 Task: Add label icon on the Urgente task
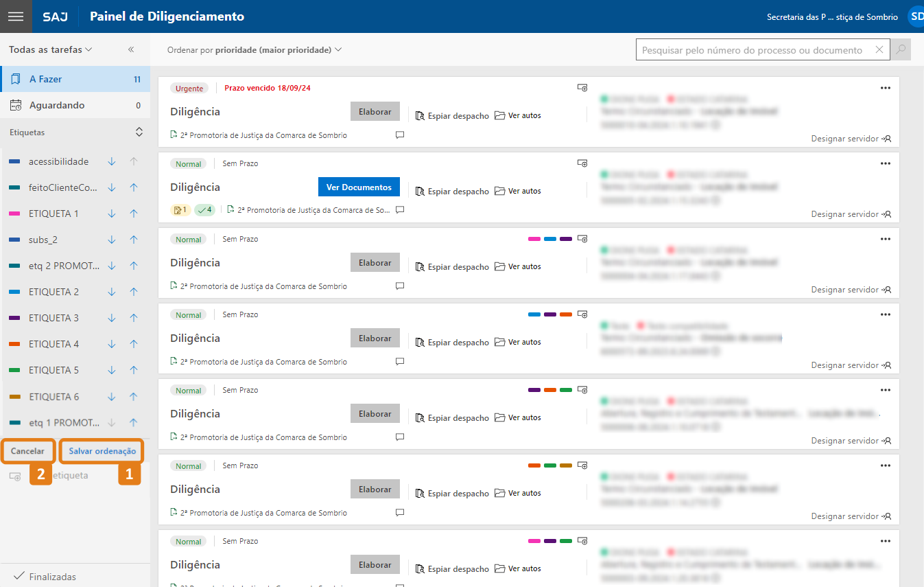pyautogui.click(x=582, y=88)
